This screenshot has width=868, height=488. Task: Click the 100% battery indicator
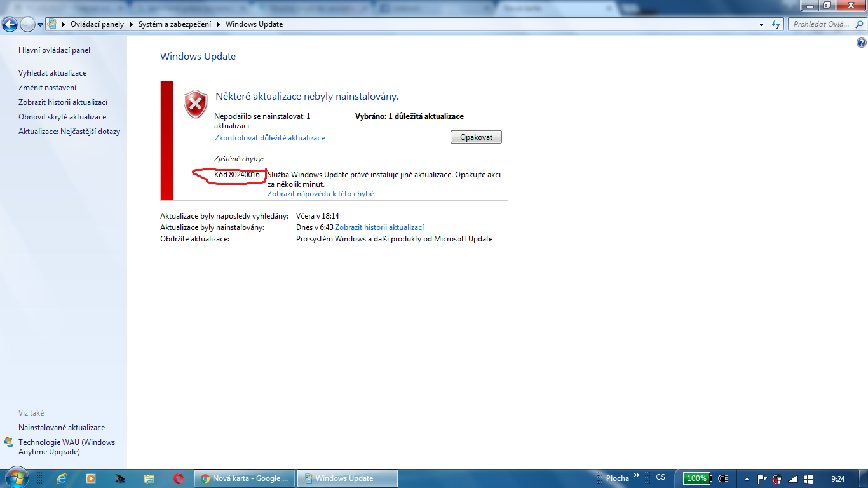point(696,478)
